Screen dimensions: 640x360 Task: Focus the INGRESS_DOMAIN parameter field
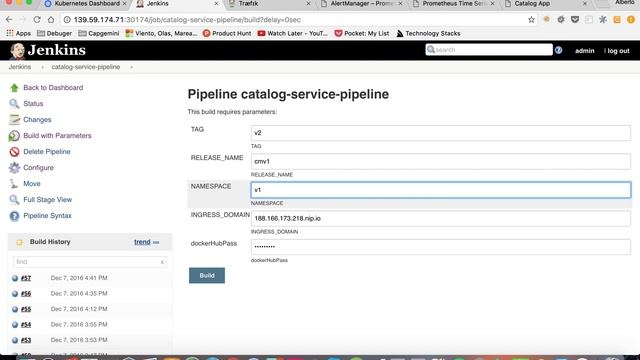pyautogui.click(x=440, y=219)
